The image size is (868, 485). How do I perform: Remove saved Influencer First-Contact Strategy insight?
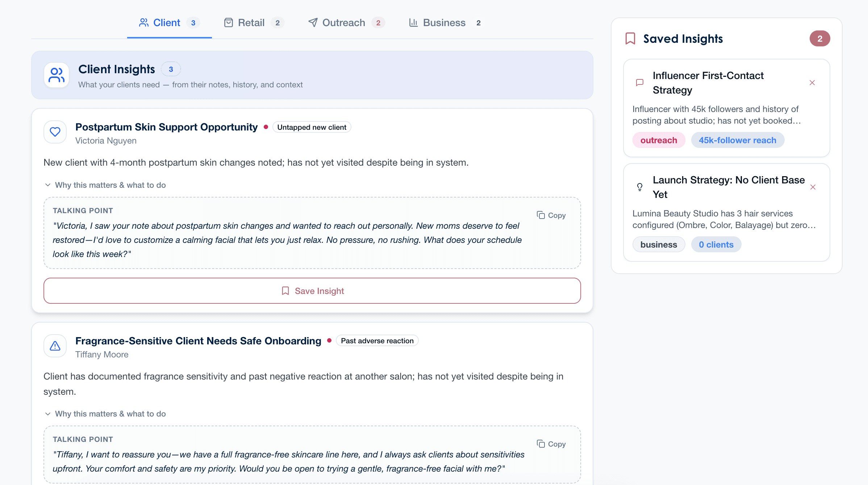pyautogui.click(x=812, y=83)
